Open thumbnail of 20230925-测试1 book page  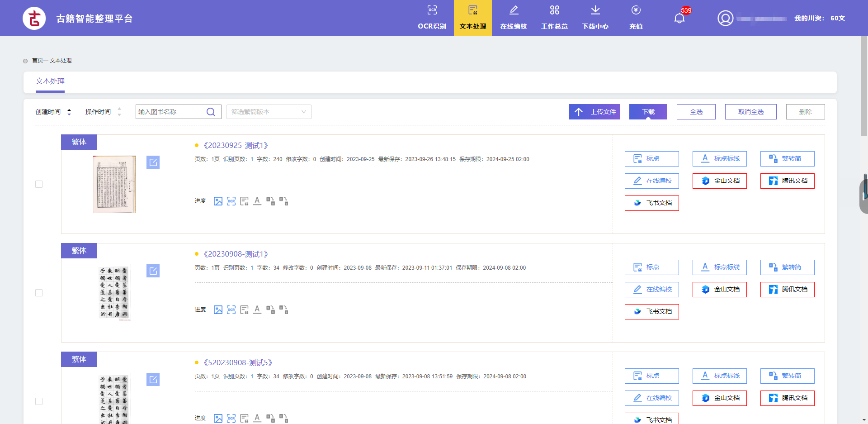point(114,184)
